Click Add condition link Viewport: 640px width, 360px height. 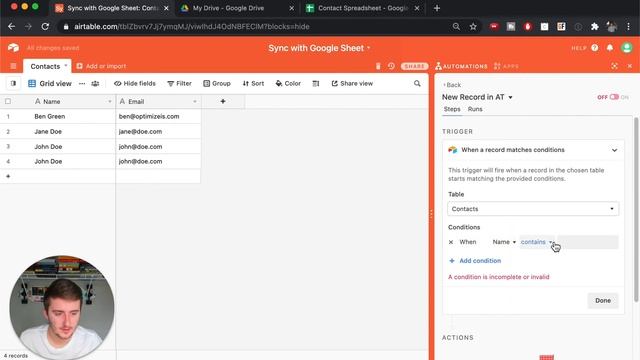(x=475, y=261)
